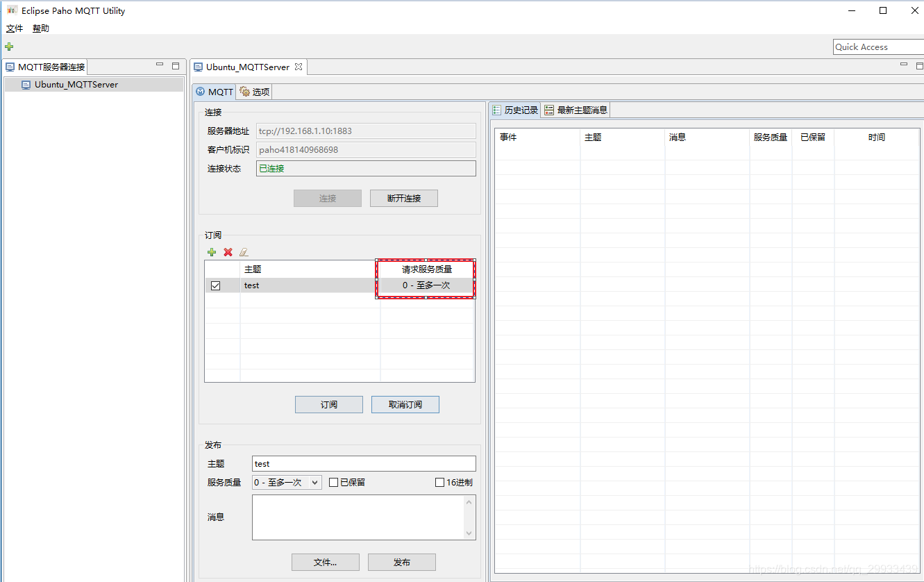Click the 发布 publish button
The height and width of the screenshot is (582, 924).
click(402, 562)
